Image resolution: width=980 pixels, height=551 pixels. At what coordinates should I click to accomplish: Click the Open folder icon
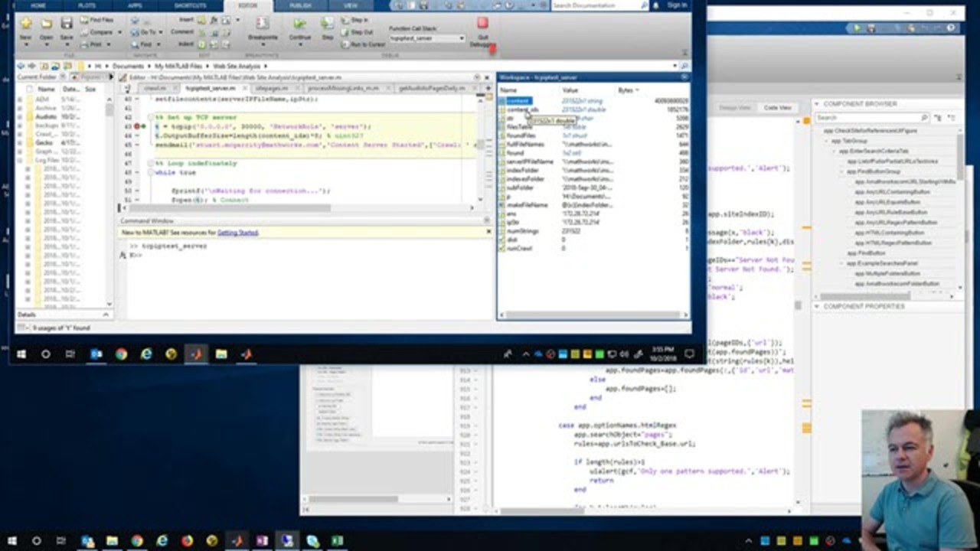47,24
